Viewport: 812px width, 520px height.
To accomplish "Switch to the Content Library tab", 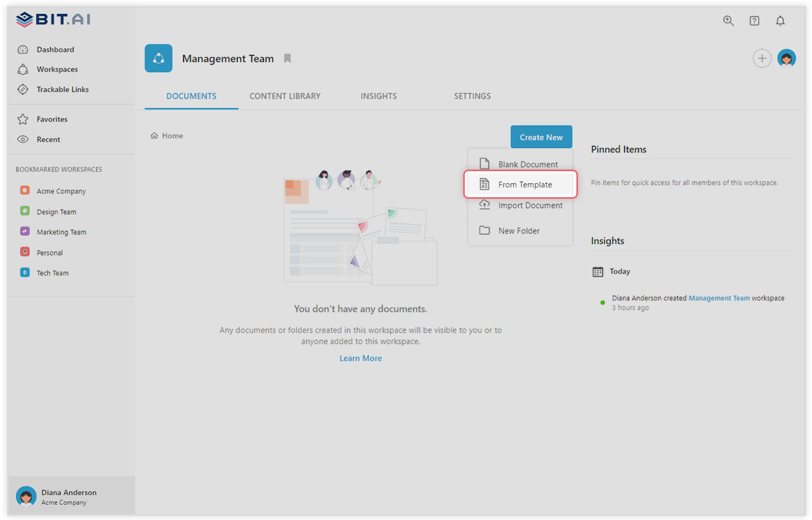I will (x=285, y=96).
